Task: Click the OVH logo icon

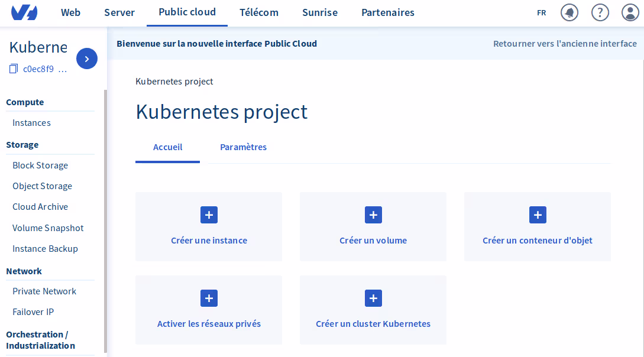Action: pyautogui.click(x=24, y=12)
